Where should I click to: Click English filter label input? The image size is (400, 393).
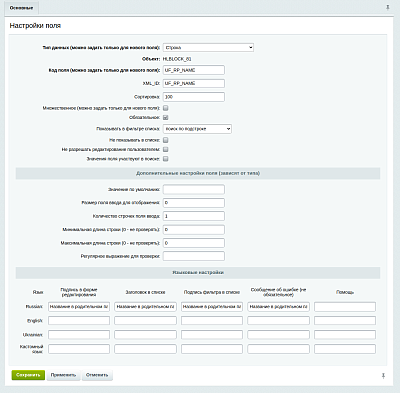(x=212, y=321)
